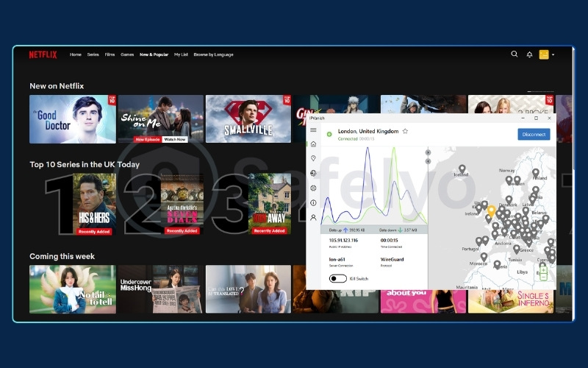Open Netflix notifications bell

tap(529, 54)
